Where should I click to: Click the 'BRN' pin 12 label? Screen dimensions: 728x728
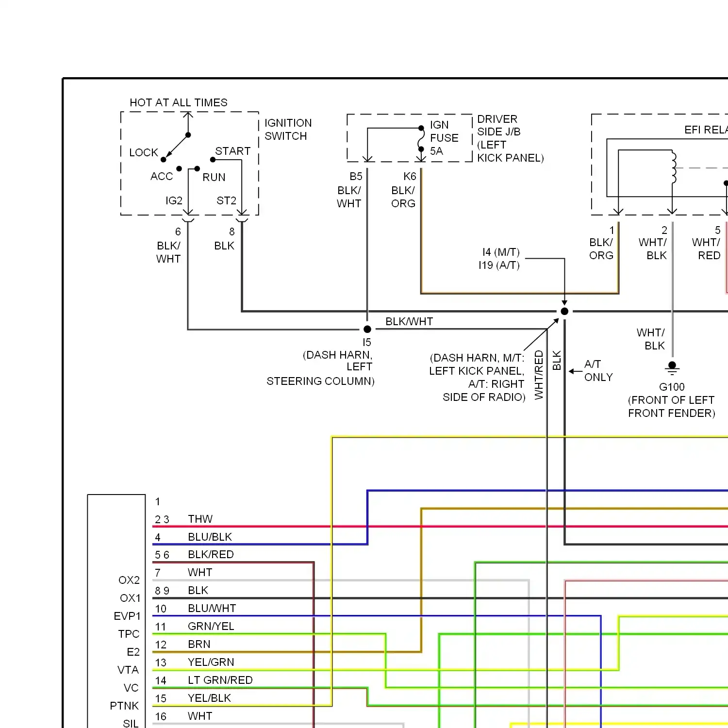click(199, 644)
